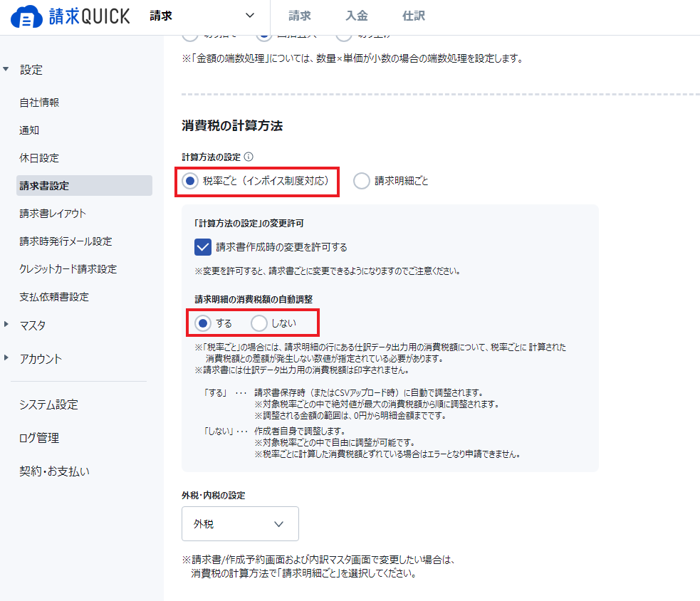Viewport: 700px width, 601px height.
Task: Select する for 自動調整
Action: [203, 323]
